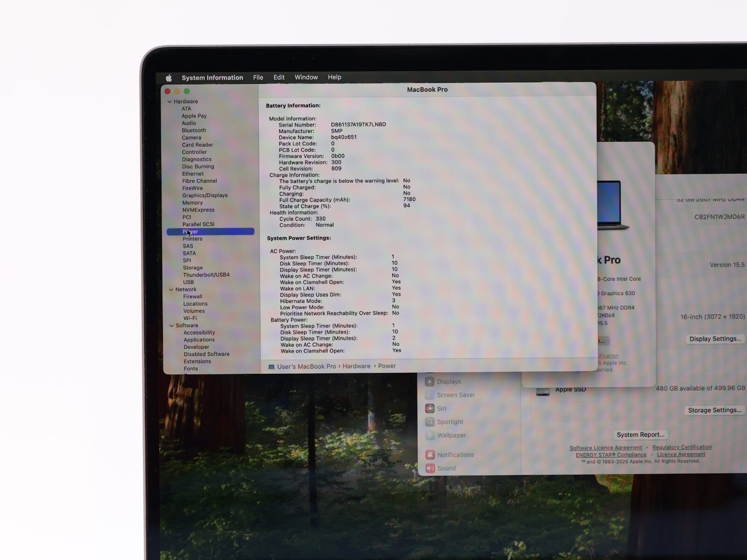Select Extensions under Software

(197, 362)
